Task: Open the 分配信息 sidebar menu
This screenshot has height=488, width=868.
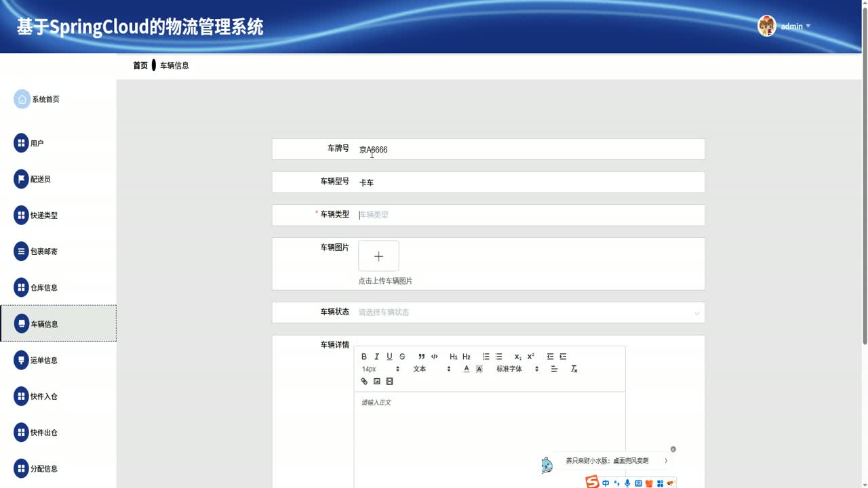Action: (x=58, y=468)
